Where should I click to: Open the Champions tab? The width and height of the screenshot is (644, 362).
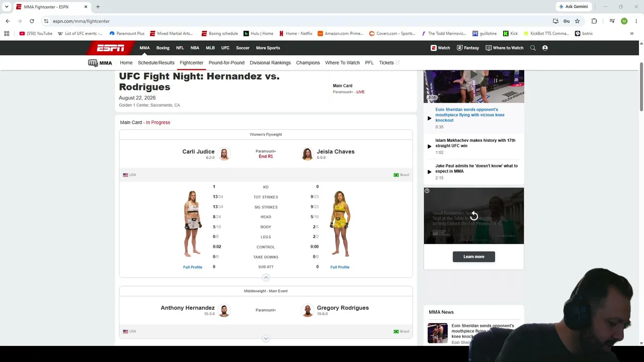(308, 63)
